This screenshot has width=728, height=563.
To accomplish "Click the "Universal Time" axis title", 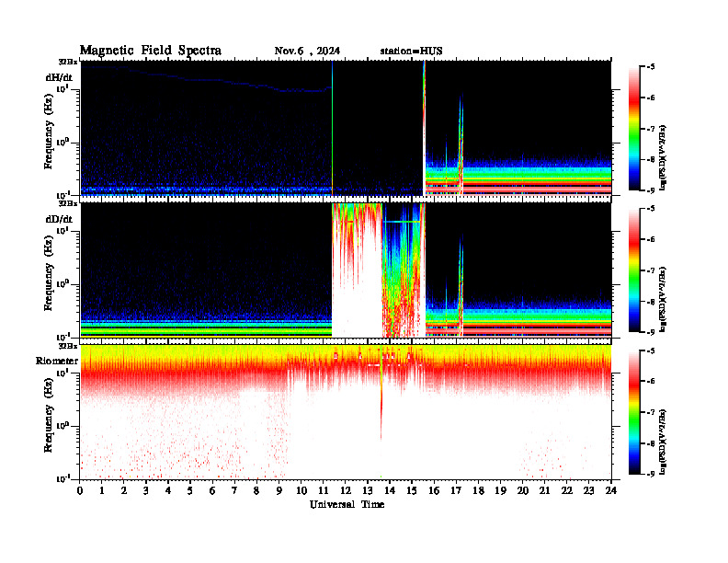I will click(347, 504).
